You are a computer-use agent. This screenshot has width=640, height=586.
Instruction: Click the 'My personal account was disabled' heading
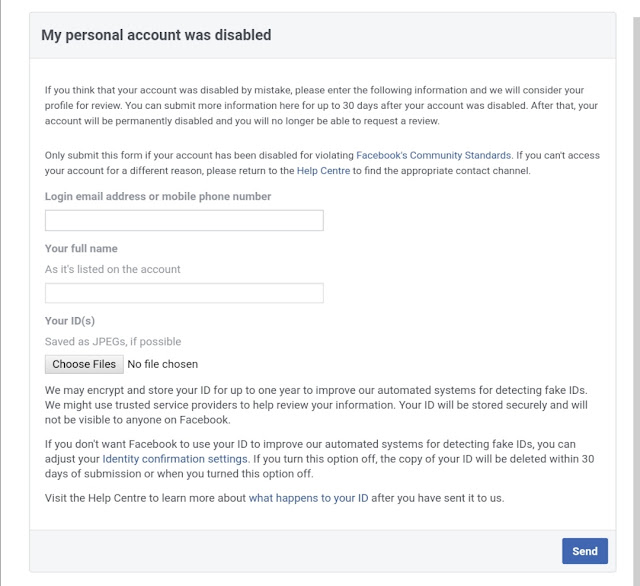pyautogui.click(x=156, y=35)
